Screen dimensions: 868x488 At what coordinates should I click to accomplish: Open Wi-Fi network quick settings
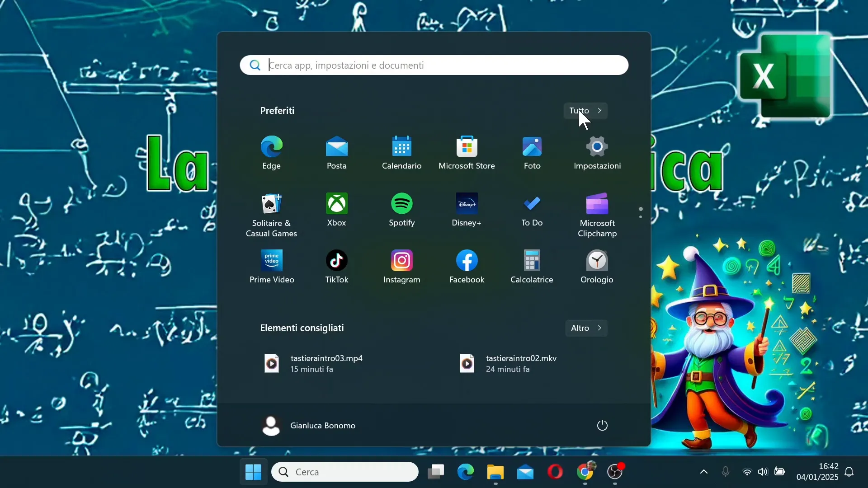coord(747,472)
